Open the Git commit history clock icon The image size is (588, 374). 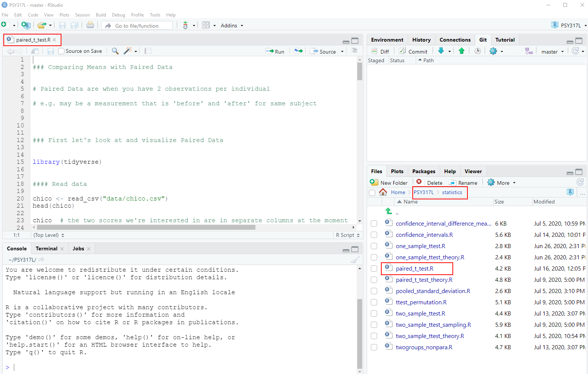[x=478, y=51]
